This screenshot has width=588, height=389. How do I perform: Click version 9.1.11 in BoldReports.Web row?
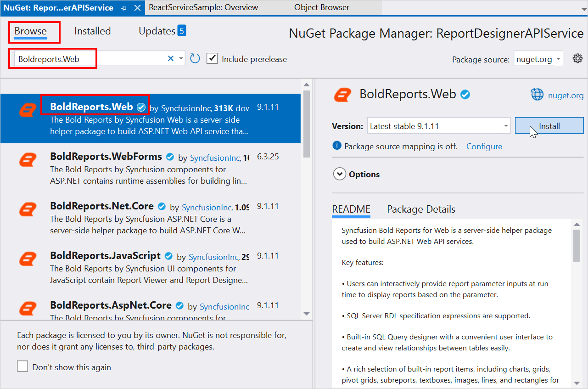pyautogui.click(x=268, y=107)
